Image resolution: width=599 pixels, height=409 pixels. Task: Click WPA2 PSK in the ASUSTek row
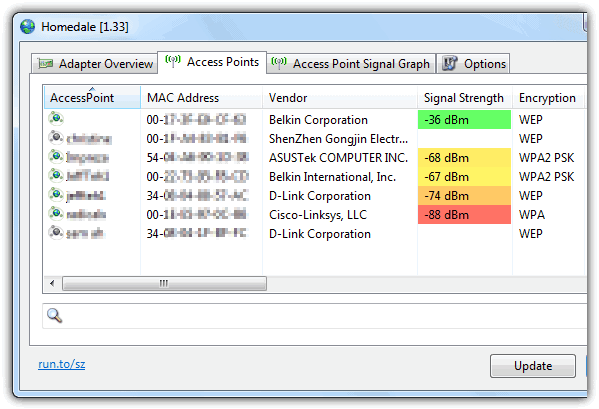[x=546, y=158]
